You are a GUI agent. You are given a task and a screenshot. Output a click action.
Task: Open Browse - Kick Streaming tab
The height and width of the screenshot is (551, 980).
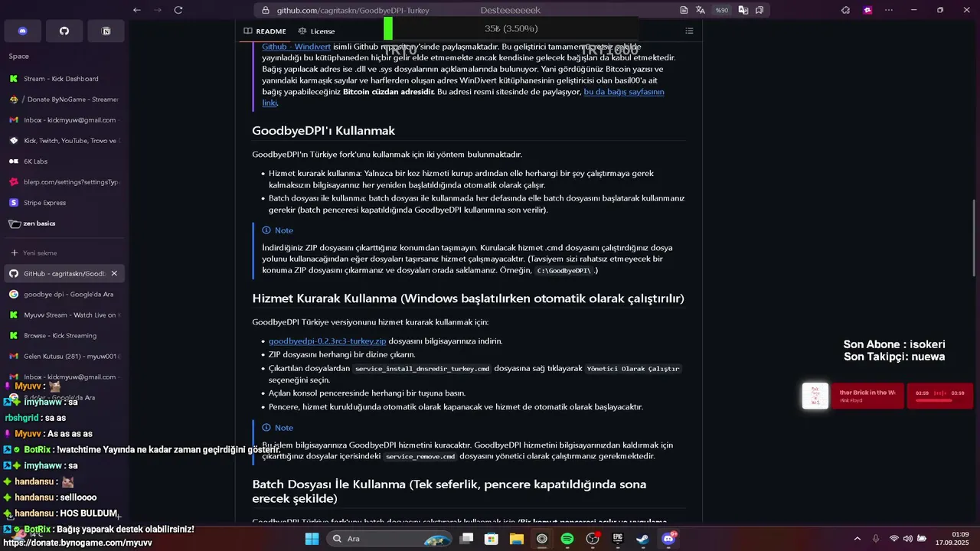pos(64,335)
